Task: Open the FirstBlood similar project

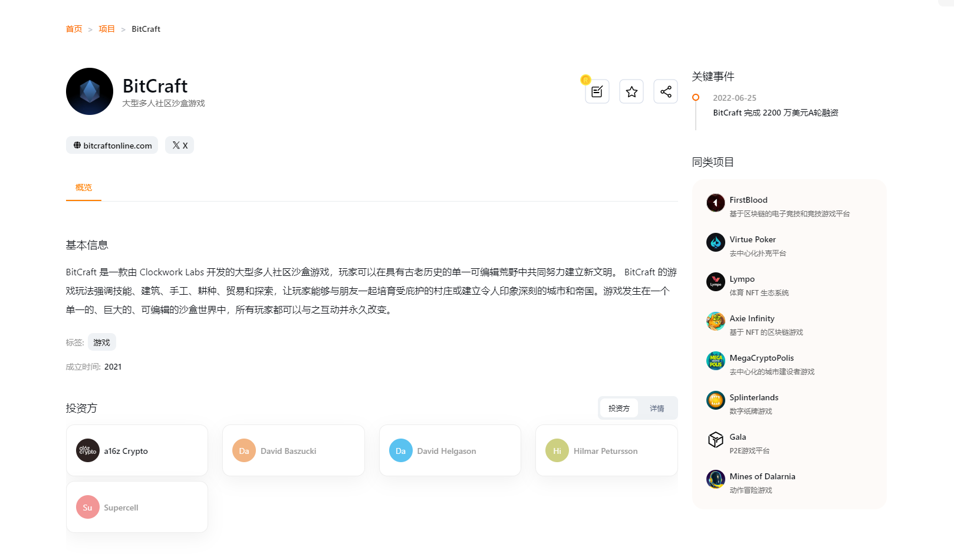Action: [748, 200]
